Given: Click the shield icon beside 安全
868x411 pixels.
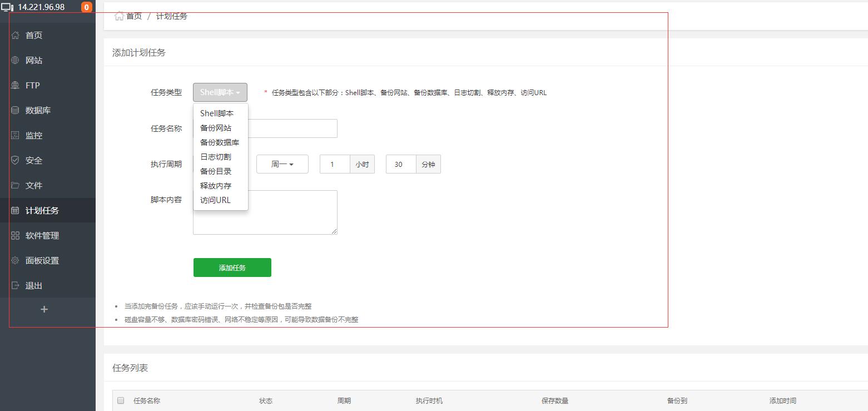Looking at the screenshot, I should click(15, 160).
